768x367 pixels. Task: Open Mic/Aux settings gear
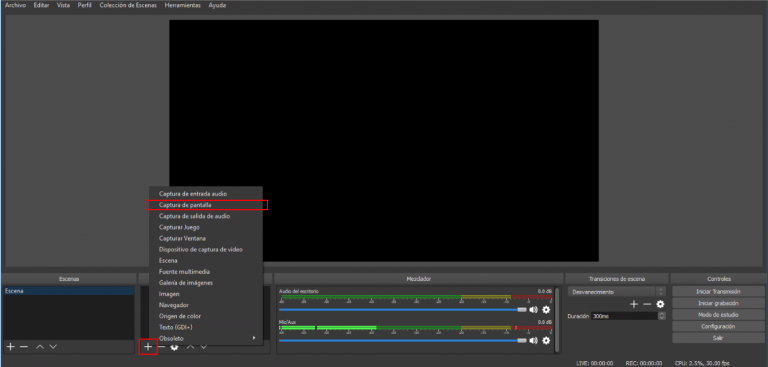[546, 340]
